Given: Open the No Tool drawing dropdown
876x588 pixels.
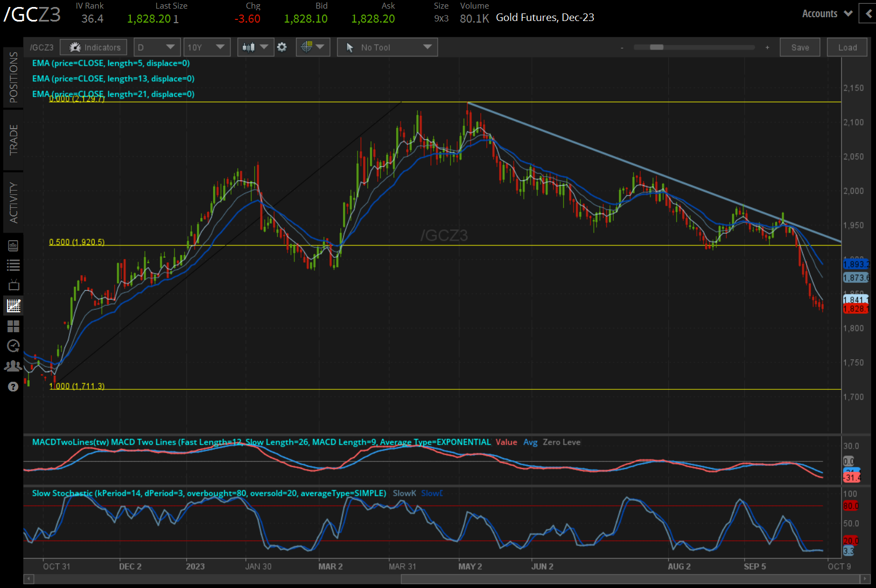Looking at the screenshot, I should click(387, 47).
